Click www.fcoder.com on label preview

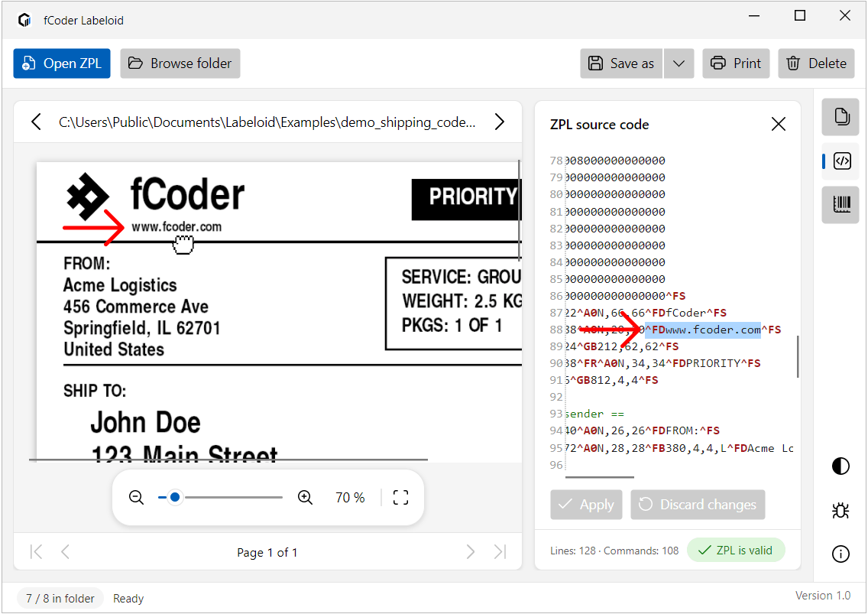tap(177, 226)
